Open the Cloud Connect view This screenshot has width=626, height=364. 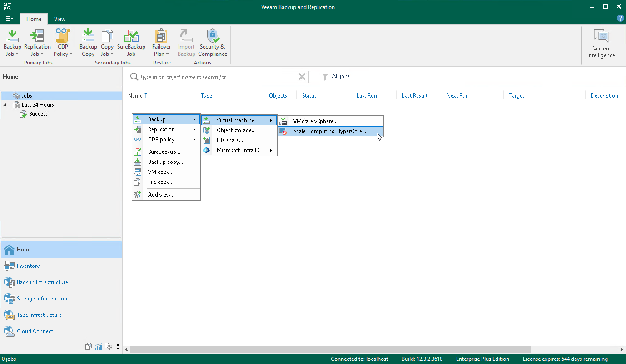coord(61,331)
